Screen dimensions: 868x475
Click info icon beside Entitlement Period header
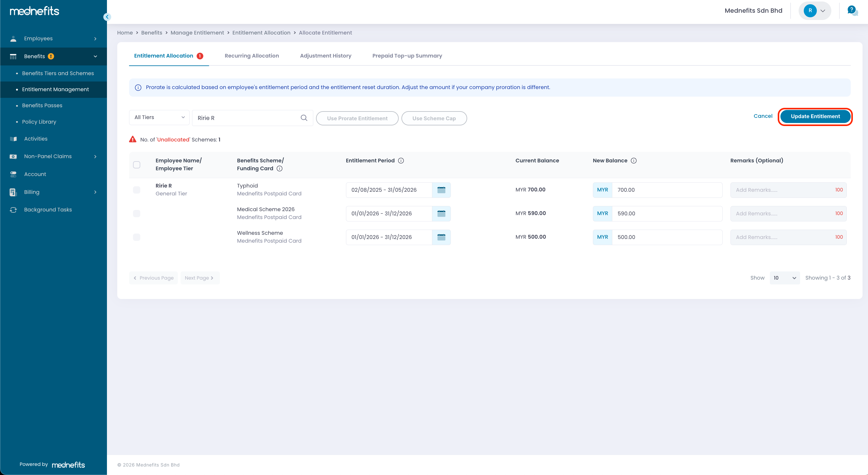(401, 161)
